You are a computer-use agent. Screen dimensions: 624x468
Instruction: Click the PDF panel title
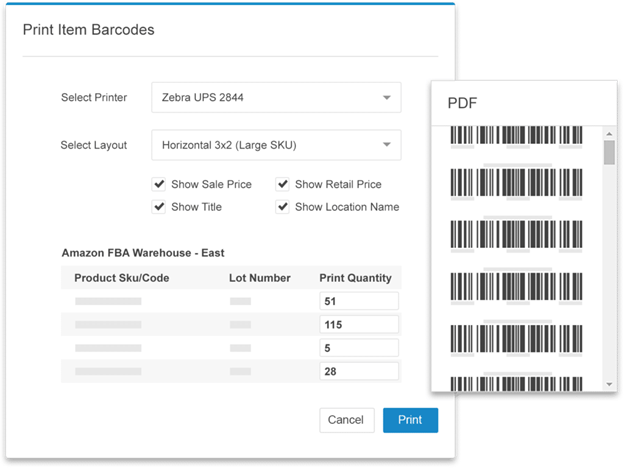462,103
